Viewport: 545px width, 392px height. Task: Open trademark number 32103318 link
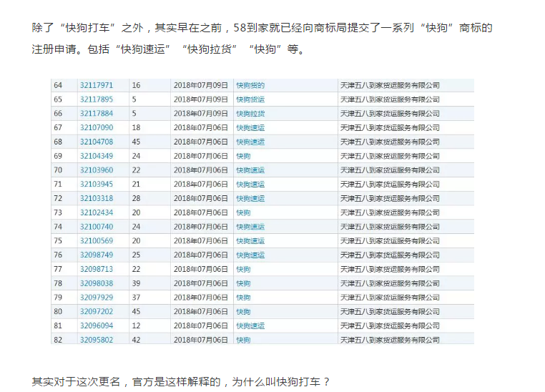(x=97, y=198)
